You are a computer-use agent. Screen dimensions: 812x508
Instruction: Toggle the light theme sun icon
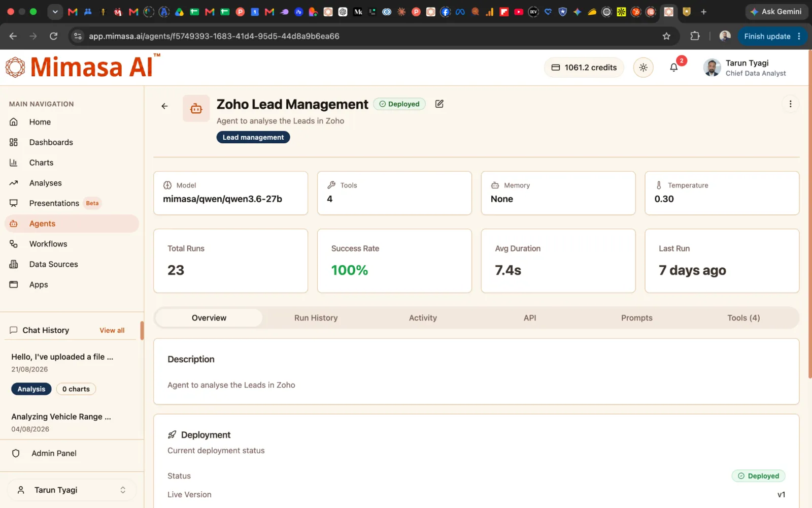(x=643, y=68)
